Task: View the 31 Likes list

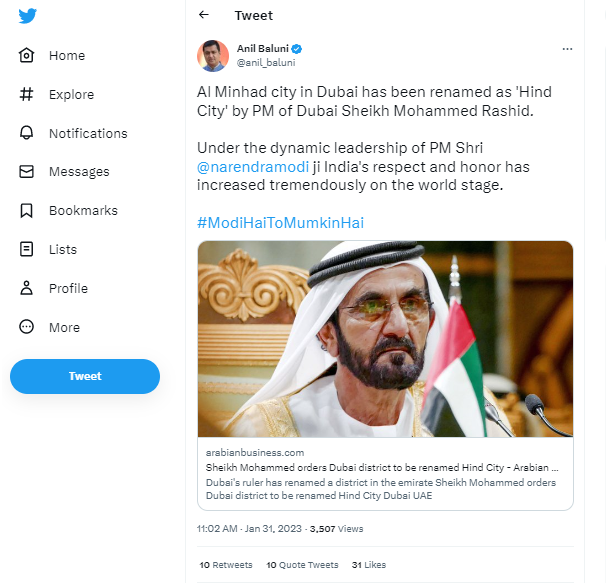Action: pos(369,565)
